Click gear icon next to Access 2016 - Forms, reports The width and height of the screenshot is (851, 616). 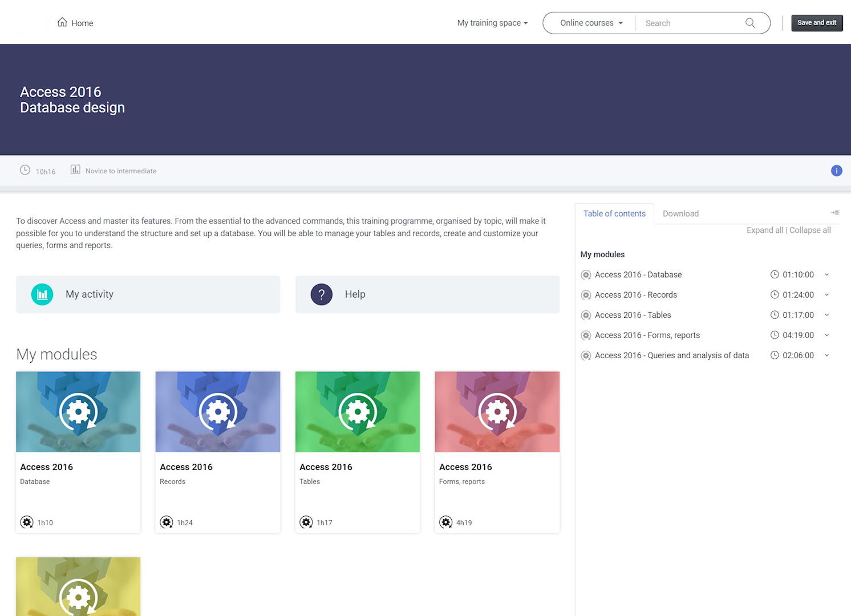[586, 335]
